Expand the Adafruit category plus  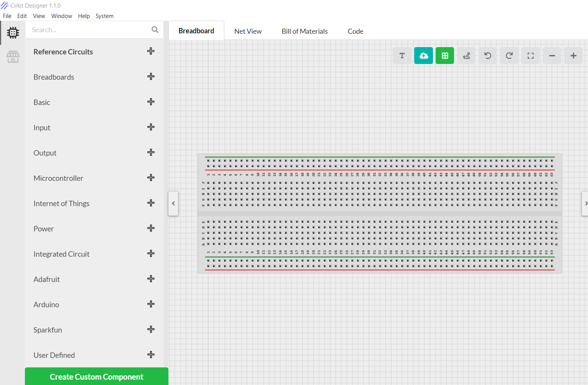coord(151,279)
